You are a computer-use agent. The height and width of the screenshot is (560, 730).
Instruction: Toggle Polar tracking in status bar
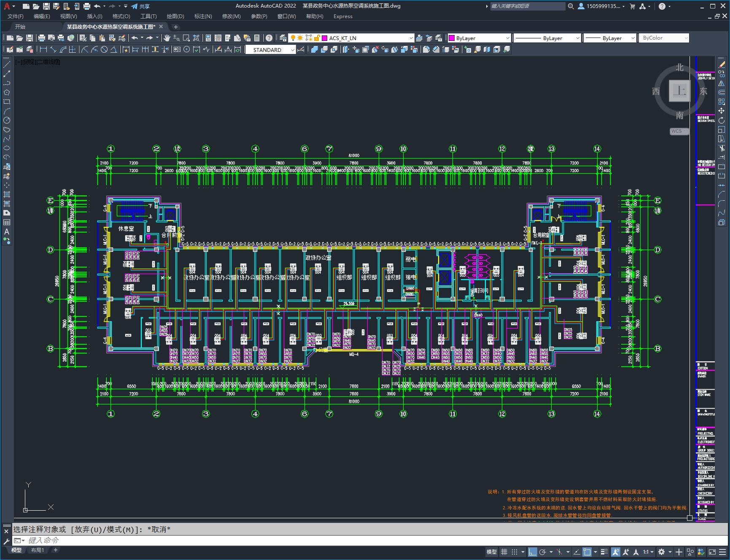[x=543, y=552]
